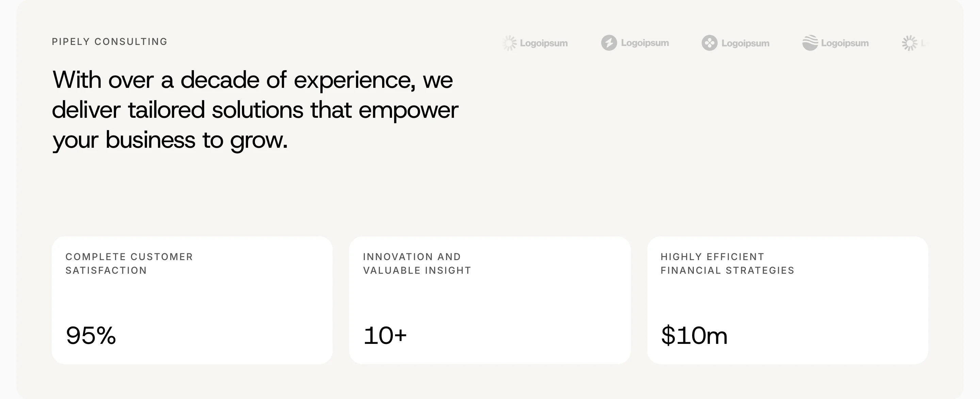Screen dimensions: 980x399
Task: Click the Complete Customer Satisfaction heading
Action: point(129,264)
